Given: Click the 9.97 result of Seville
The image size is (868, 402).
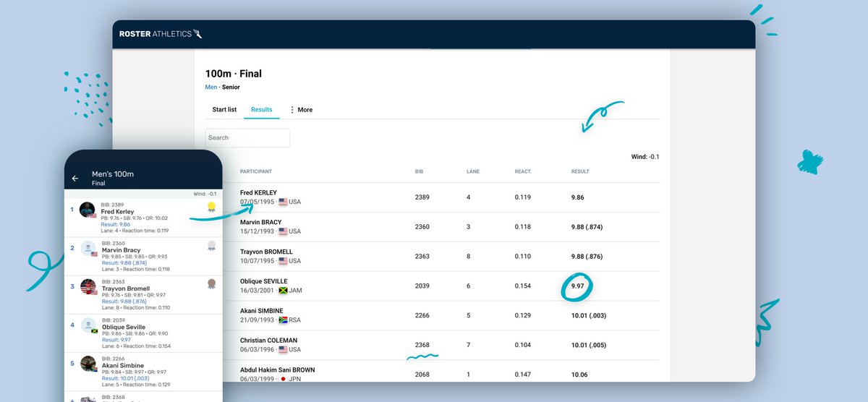Looking at the screenshot, I should point(579,286).
